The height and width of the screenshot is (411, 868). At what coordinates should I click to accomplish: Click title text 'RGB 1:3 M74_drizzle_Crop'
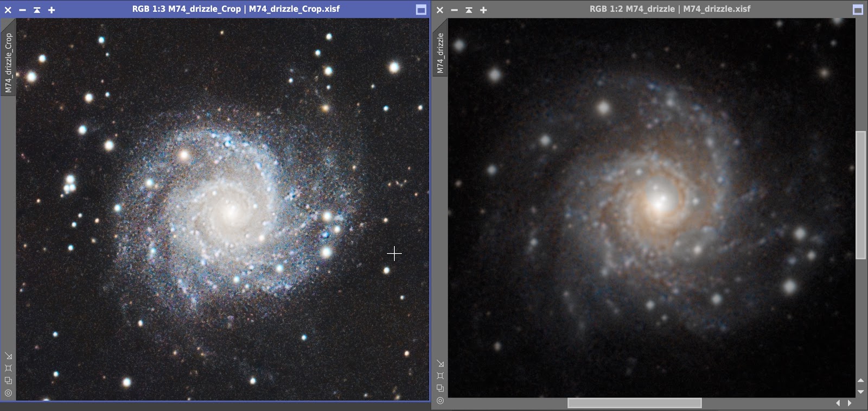pos(186,9)
